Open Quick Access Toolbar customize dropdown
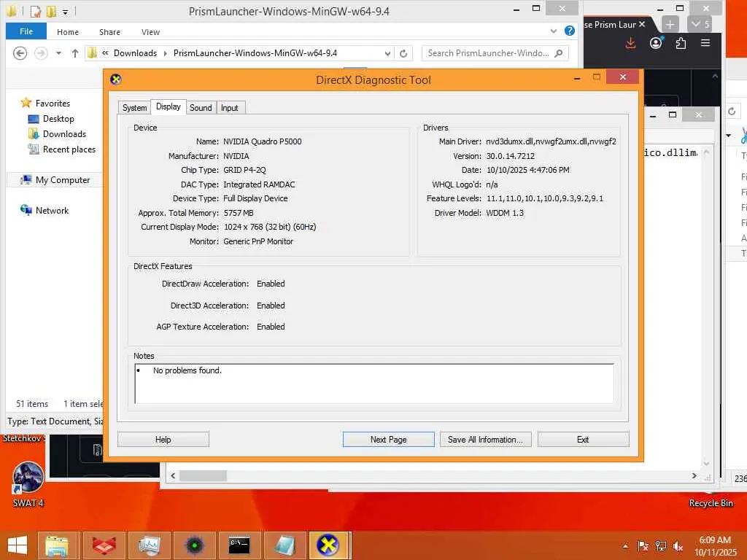The image size is (747, 560). [65, 12]
